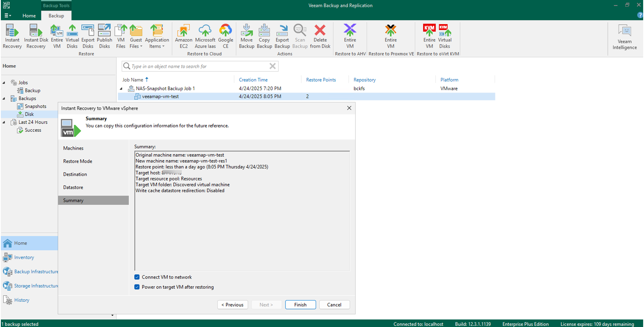Collapse the NAS-Snapshot Backup Job 1 row
This screenshot has height=327, width=644.
pos(122,89)
